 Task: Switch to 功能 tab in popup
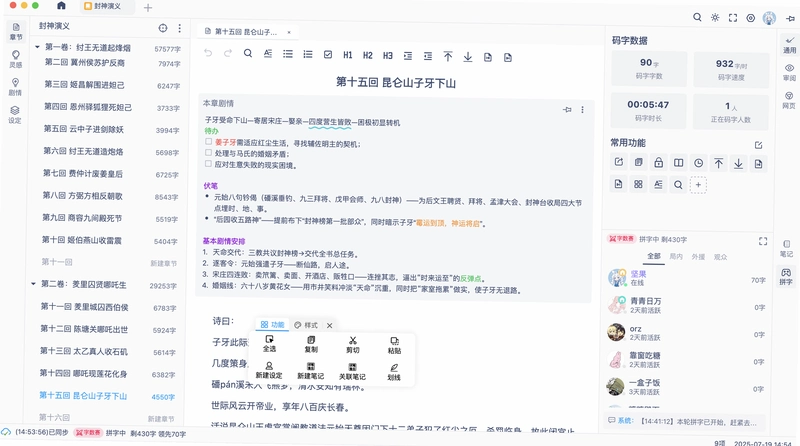pyautogui.click(x=272, y=325)
